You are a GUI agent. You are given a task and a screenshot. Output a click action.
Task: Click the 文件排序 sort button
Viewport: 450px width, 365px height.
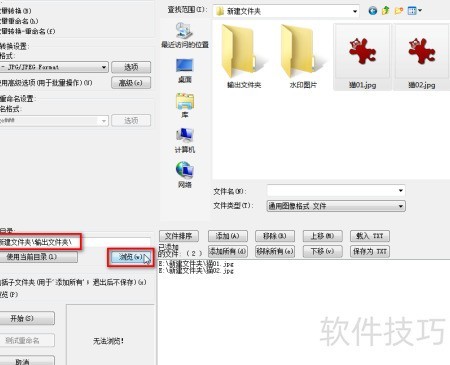(179, 236)
